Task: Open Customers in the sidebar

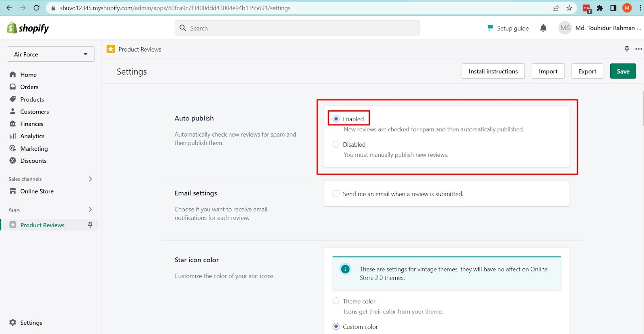Action: pos(35,112)
